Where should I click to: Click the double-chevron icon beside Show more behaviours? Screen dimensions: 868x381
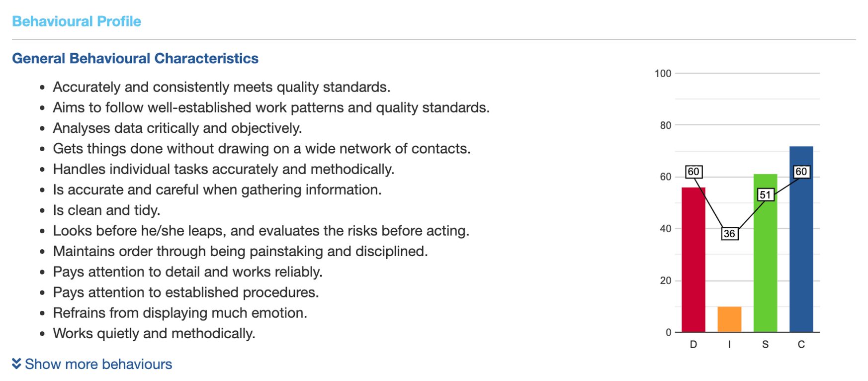tap(16, 364)
